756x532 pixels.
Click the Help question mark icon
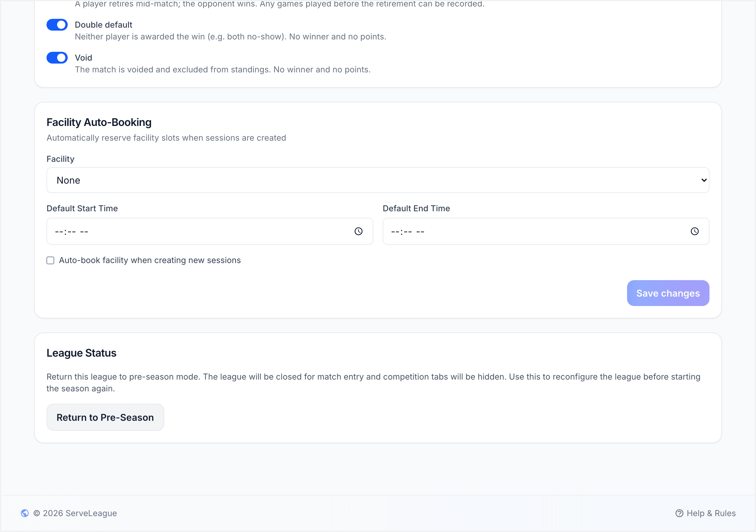click(x=679, y=513)
